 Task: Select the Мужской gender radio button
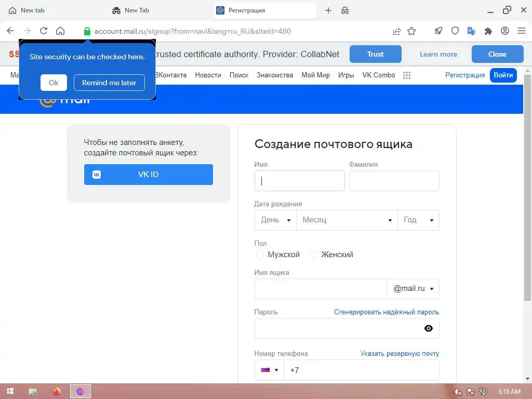tap(260, 255)
